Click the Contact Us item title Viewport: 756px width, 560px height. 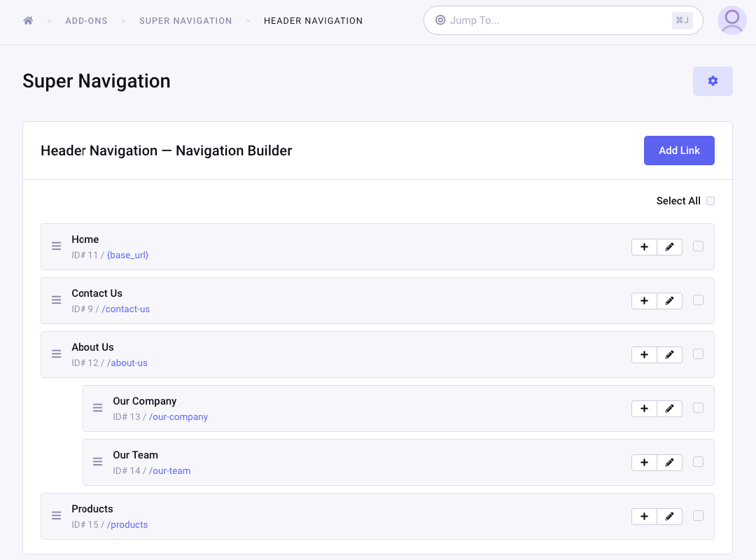(97, 293)
